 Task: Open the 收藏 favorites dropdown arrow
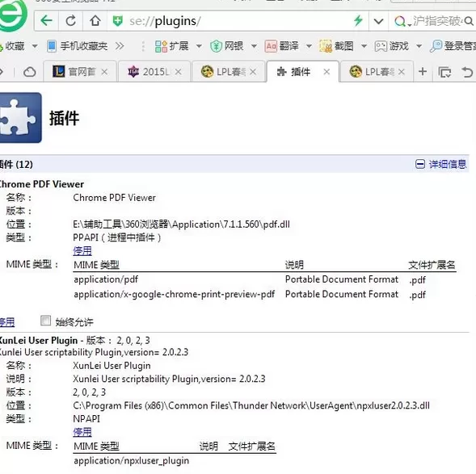coord(35,46)
